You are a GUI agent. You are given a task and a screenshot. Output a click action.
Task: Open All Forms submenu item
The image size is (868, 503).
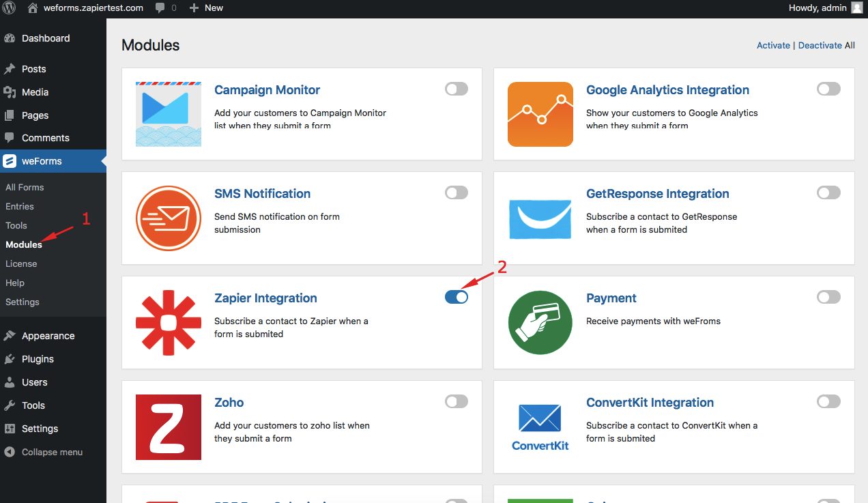click(25, 187)
